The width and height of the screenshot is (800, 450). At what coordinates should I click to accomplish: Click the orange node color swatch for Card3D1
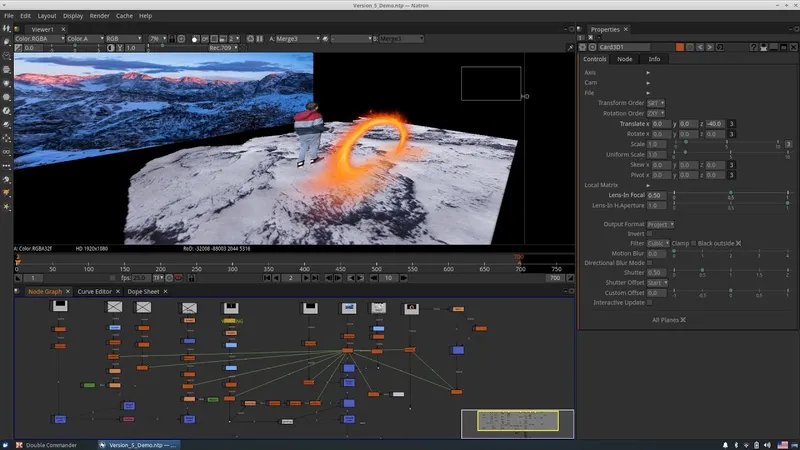coord(679,46)
